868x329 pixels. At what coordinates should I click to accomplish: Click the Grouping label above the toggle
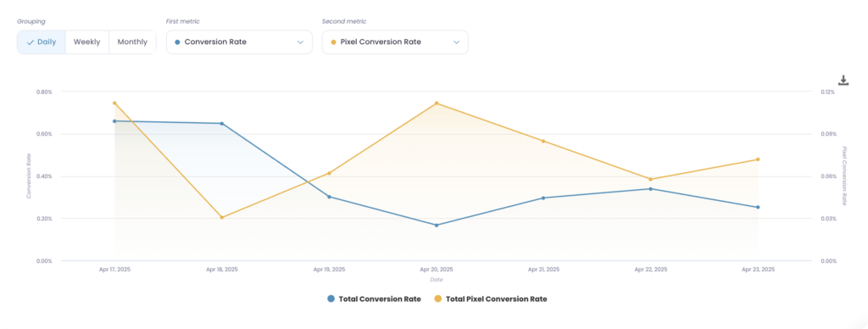(31, 21)
